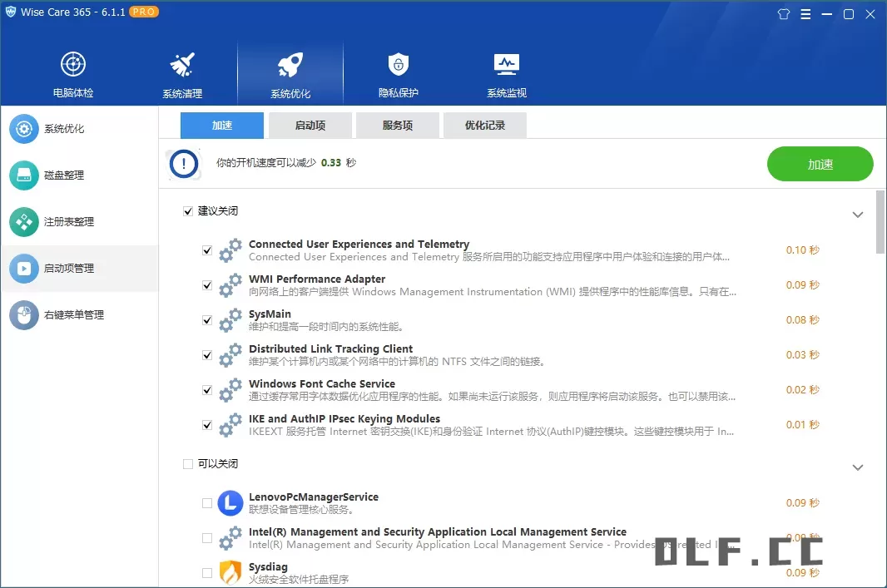Check the 可以关闭 group checkbox
Screen dimensions: 887x588
point(188,464)
